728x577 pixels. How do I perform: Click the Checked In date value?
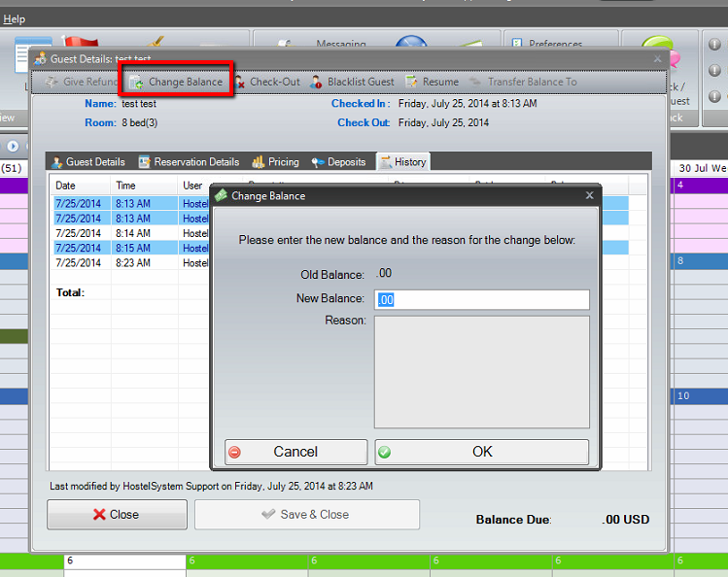coord(468,103)
